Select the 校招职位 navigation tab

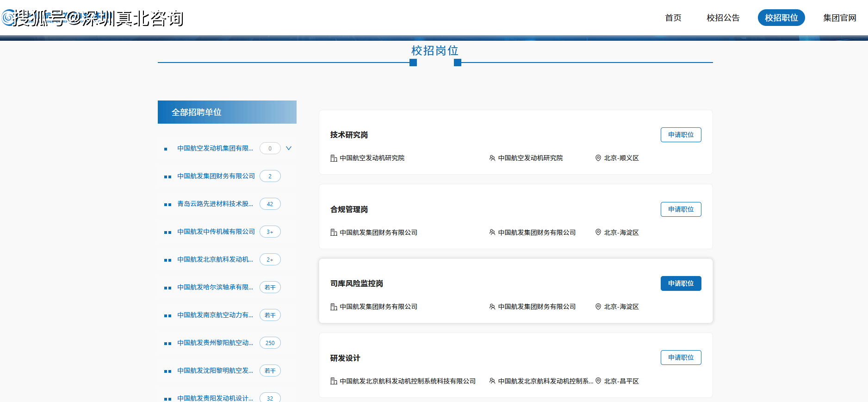click(781, 18)
